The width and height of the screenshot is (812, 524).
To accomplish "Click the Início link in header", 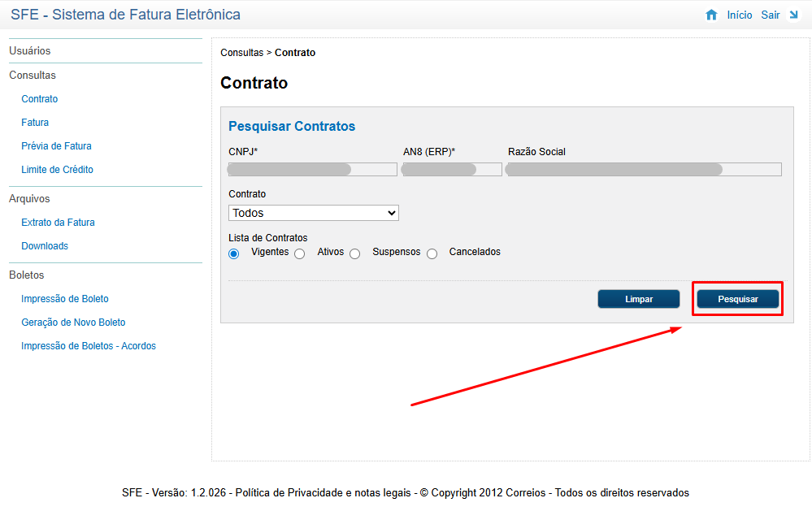I will click(740, 15).
